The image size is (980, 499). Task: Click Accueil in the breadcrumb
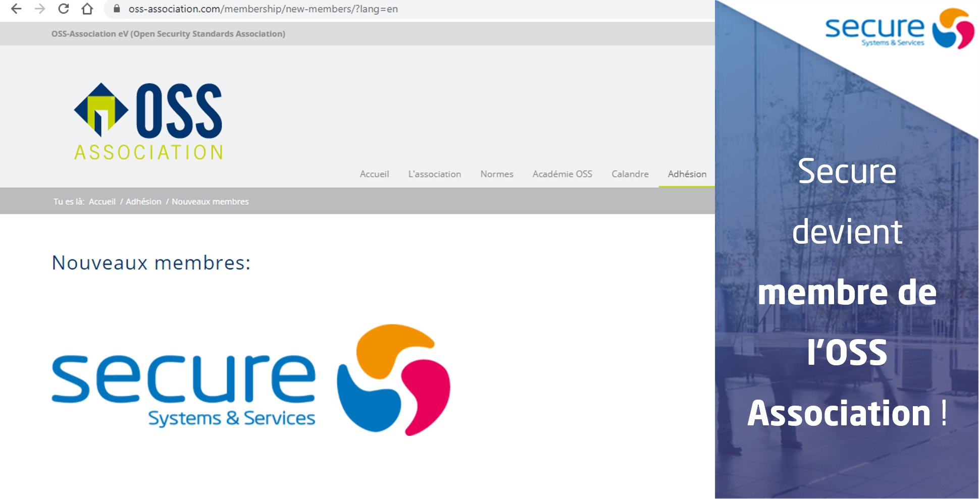click(x=102, y=201)
